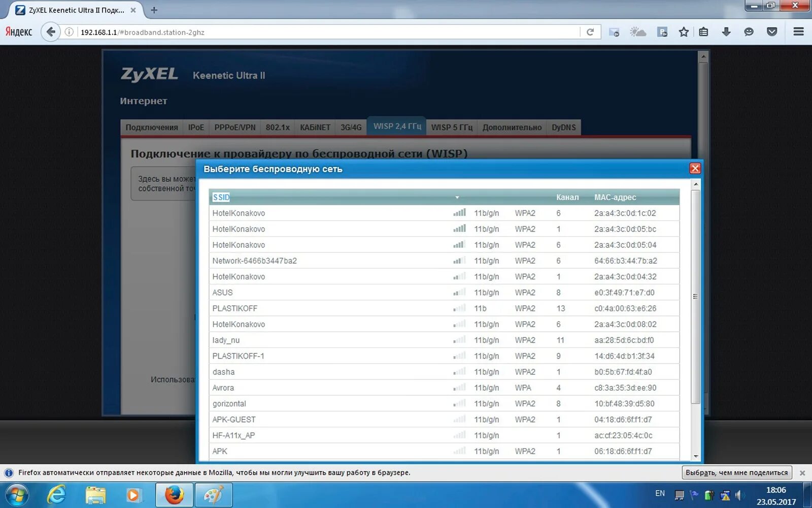The image size is (812, 508).
Task: Choose the lady_nu network row
Action: click(x=444, y=340)
